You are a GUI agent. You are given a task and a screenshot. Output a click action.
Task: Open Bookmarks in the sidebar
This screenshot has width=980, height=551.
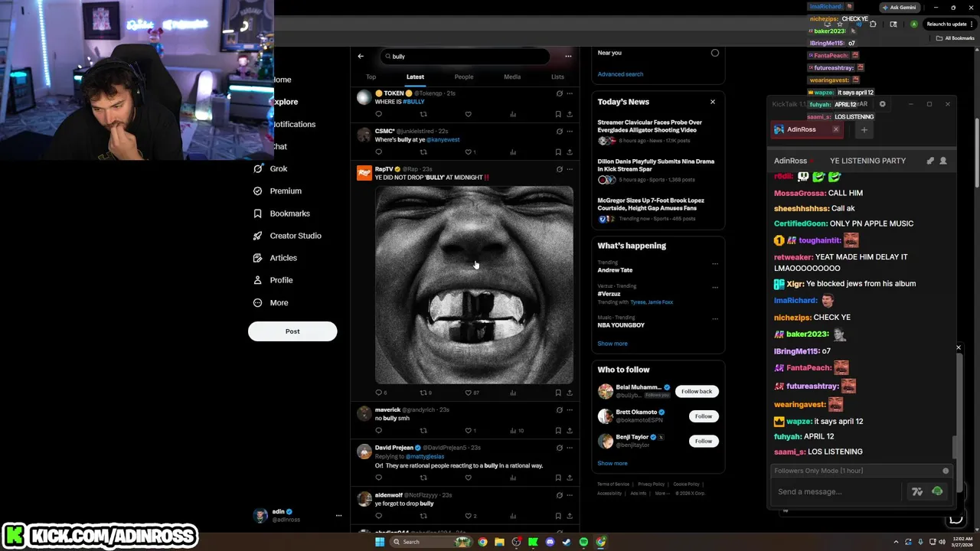pyautogui.click(x=281, y=214)
